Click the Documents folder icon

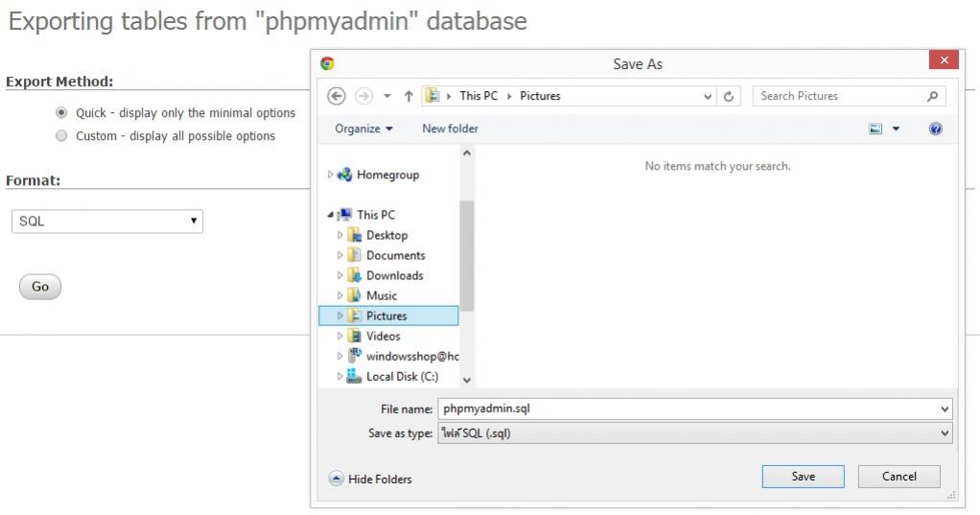355,255
